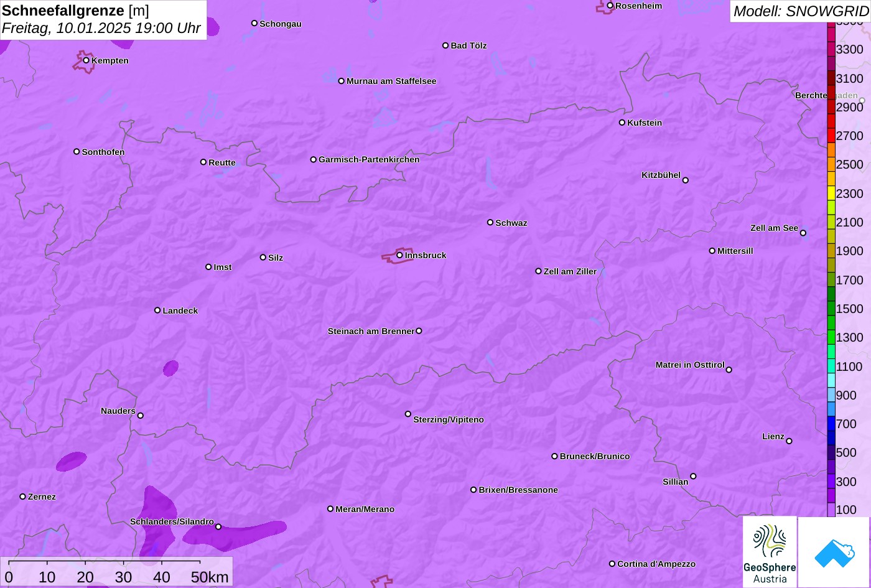Click the Lienz marker circle

pyautogui.click(x=789, y=441)
